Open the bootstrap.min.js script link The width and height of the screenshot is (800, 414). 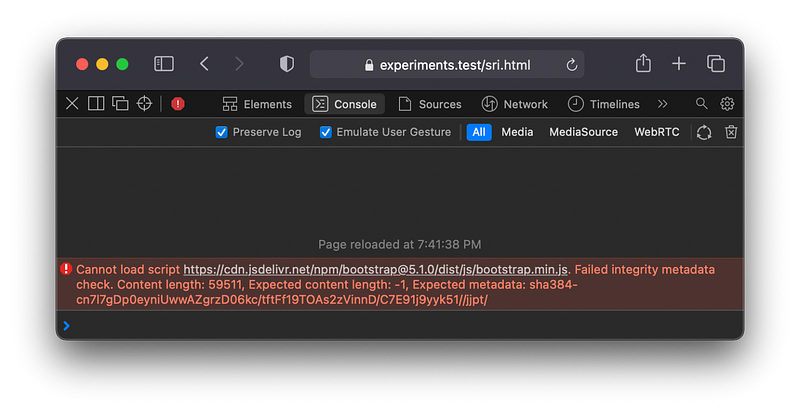[377, 269]
